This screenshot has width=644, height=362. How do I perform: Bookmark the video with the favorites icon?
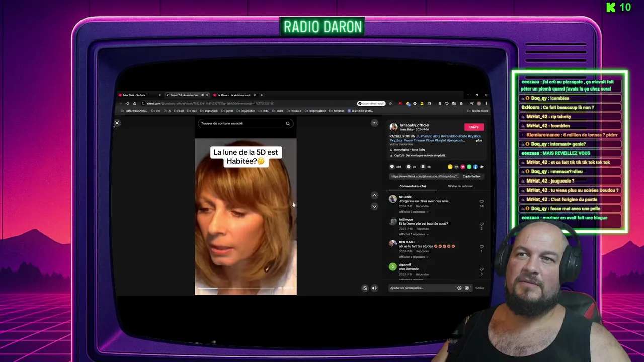coord(423,167)
